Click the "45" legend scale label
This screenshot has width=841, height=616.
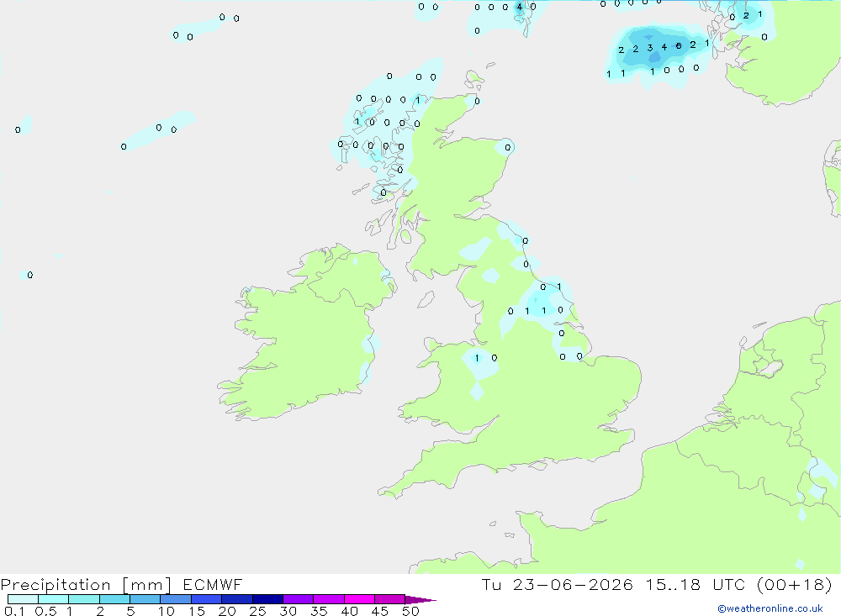380,611
